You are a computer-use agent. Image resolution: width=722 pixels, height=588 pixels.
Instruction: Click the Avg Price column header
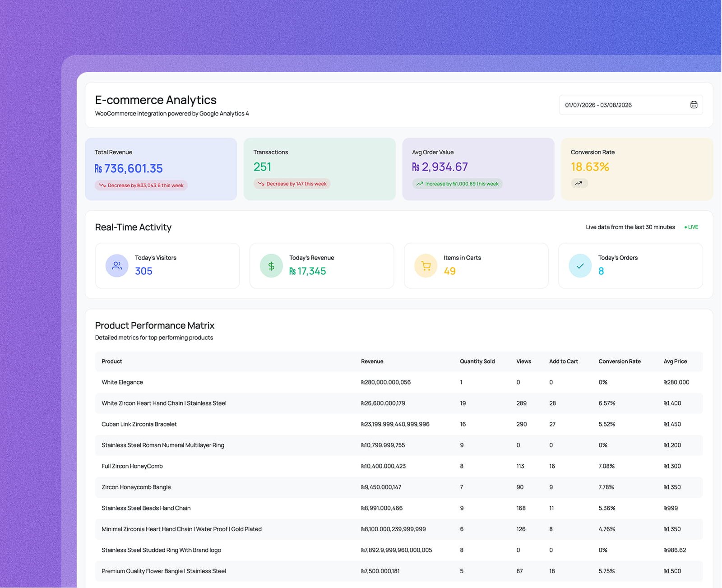pyautogui.click(x=675, y=361)
